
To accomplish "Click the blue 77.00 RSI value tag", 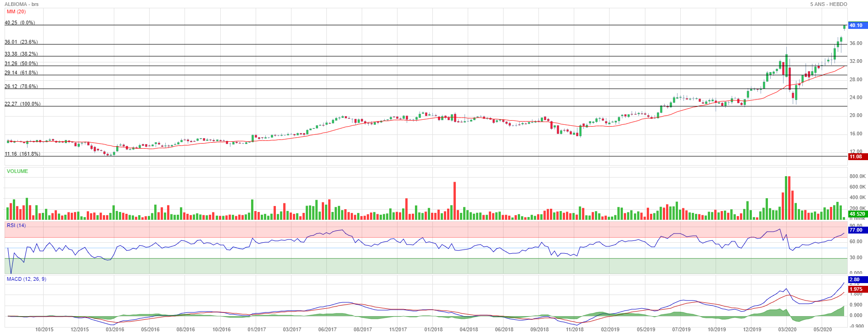I will 857,230.
